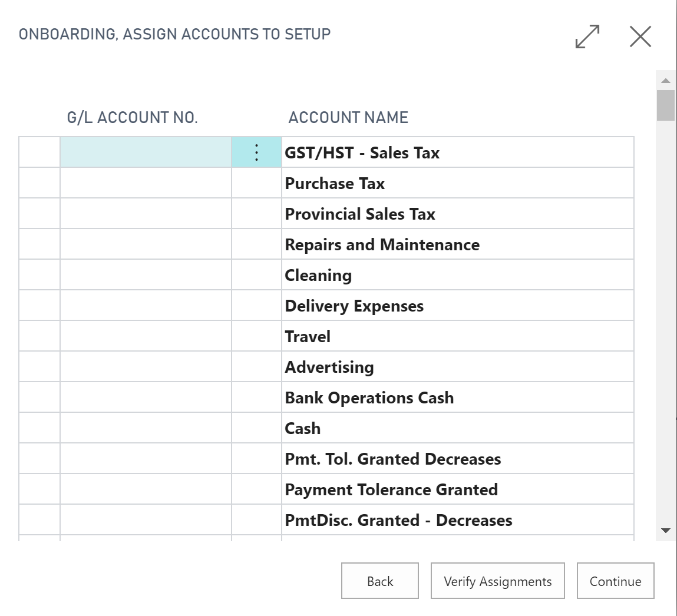This screenshot has height=616, width=677.
Task: Select the Pmt. Tol. Granted Decreases row
Action: 326,459
